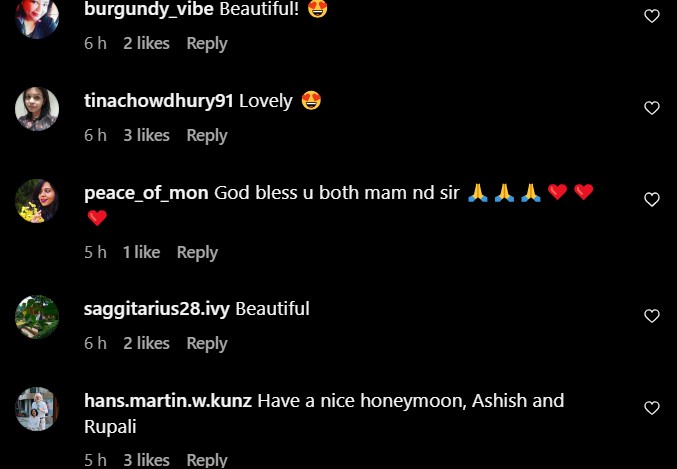Tap heart on peace_of_mon's comment

[x=652, y=199]
